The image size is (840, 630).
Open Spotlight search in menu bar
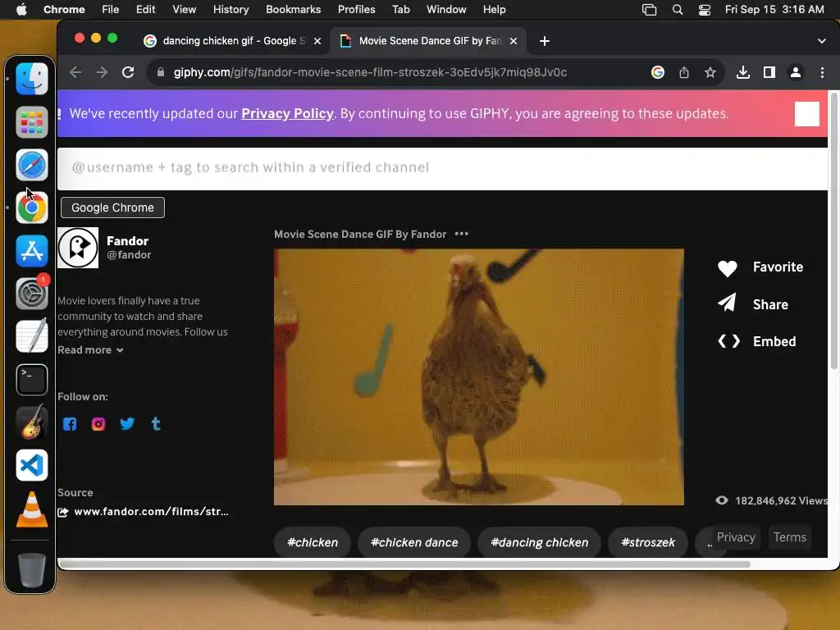pyautogui.click(x=677, y=10)
